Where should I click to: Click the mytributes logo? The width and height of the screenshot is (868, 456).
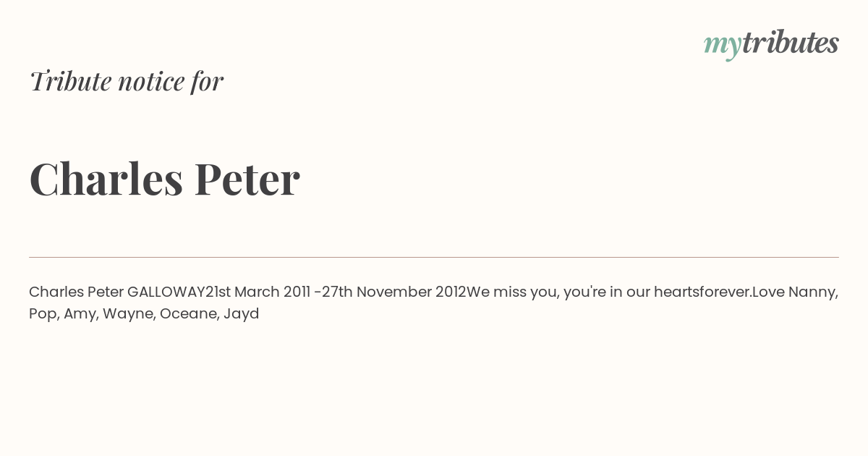pyautogui.click(x=771, y=43)
